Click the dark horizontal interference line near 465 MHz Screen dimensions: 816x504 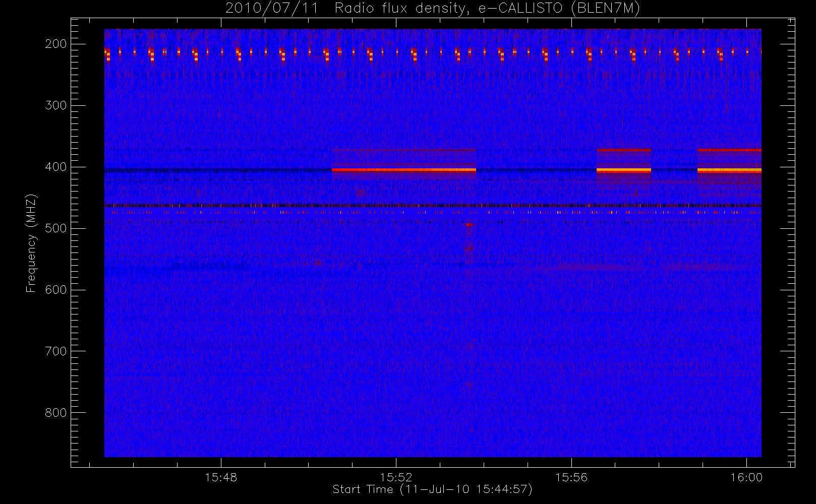click(433, 205)
